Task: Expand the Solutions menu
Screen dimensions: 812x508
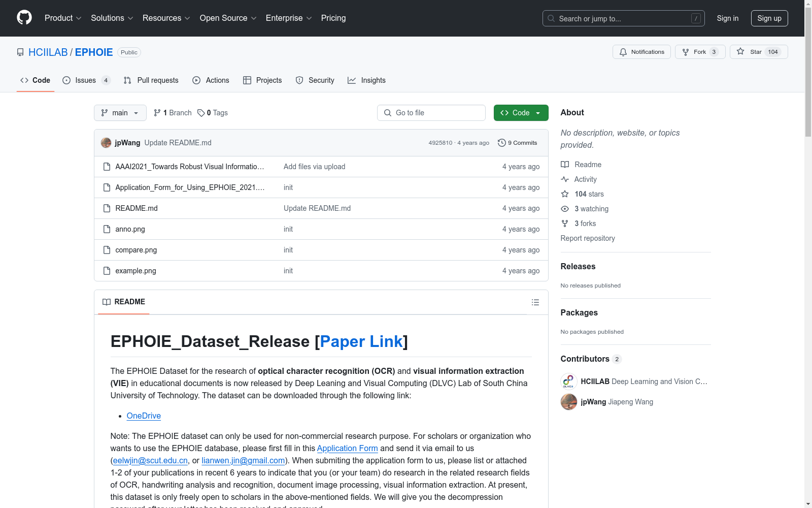Action: click(x=112, y=18)
